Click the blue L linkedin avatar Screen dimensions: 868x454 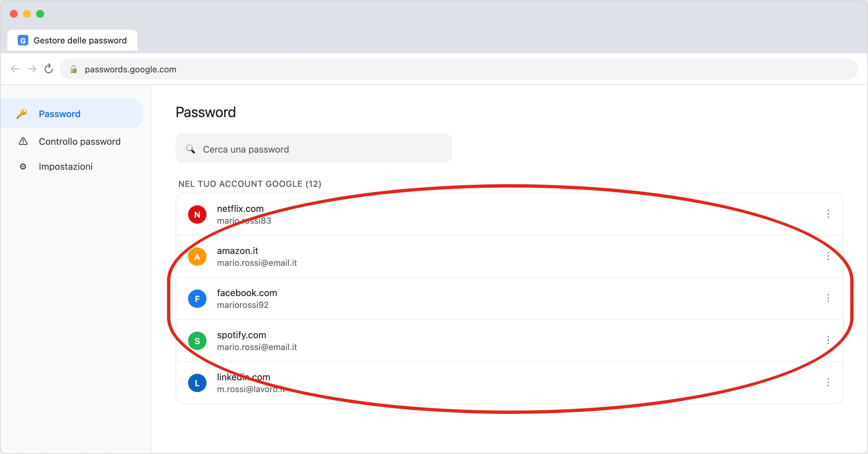pos(197,383)
